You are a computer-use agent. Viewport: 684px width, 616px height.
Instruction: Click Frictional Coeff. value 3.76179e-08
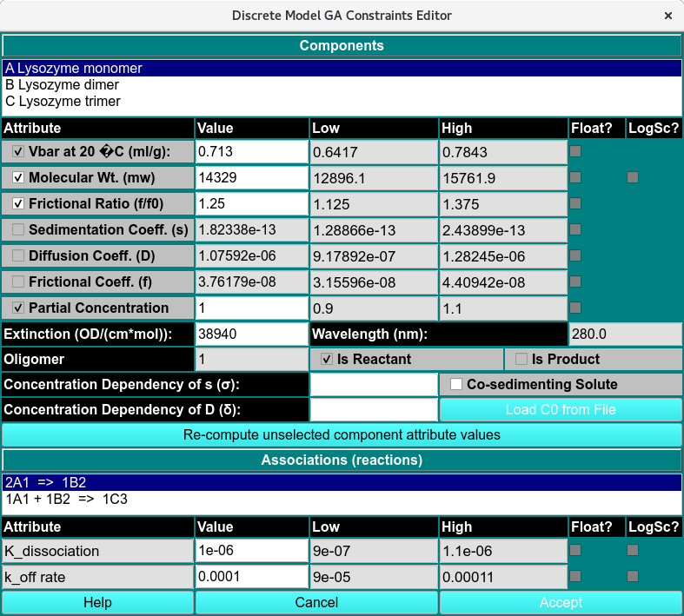tap(252, 282)
